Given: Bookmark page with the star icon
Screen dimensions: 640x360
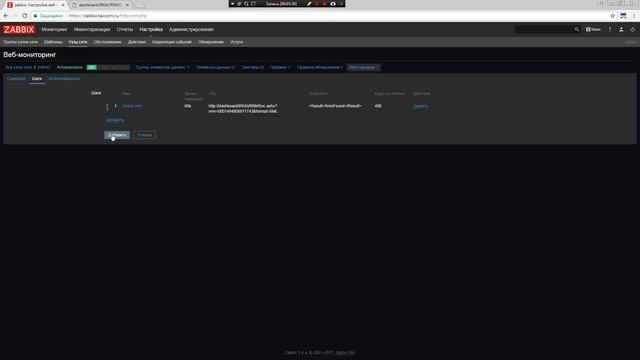Looking at the screenshot, I should click(613, 16).
